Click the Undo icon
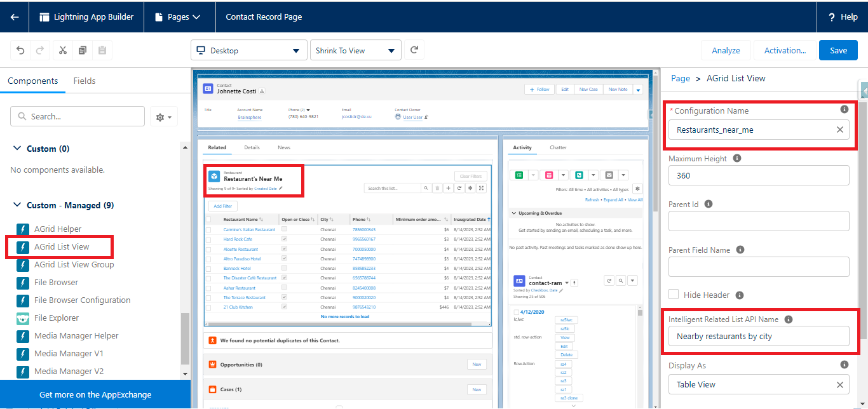 pos(21,50)
